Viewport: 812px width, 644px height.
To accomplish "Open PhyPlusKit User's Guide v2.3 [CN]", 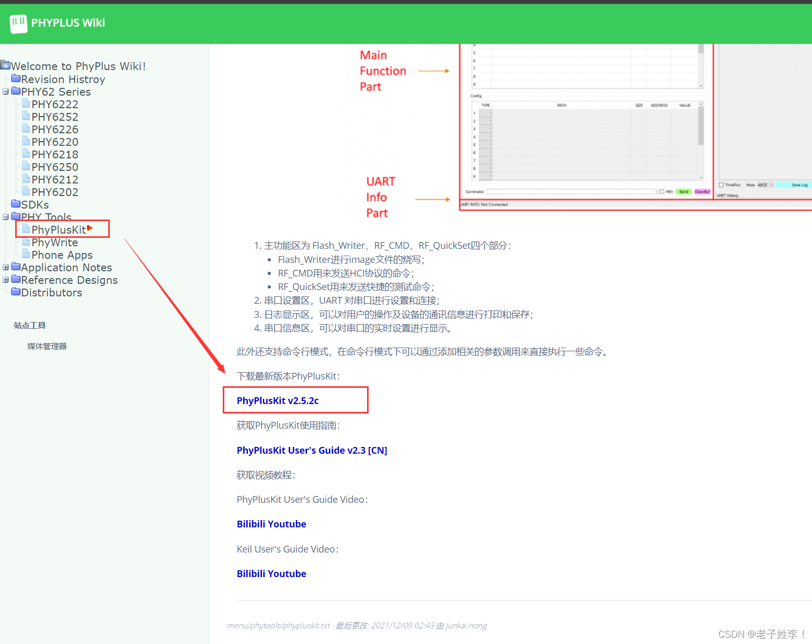I will pos(312,450).
